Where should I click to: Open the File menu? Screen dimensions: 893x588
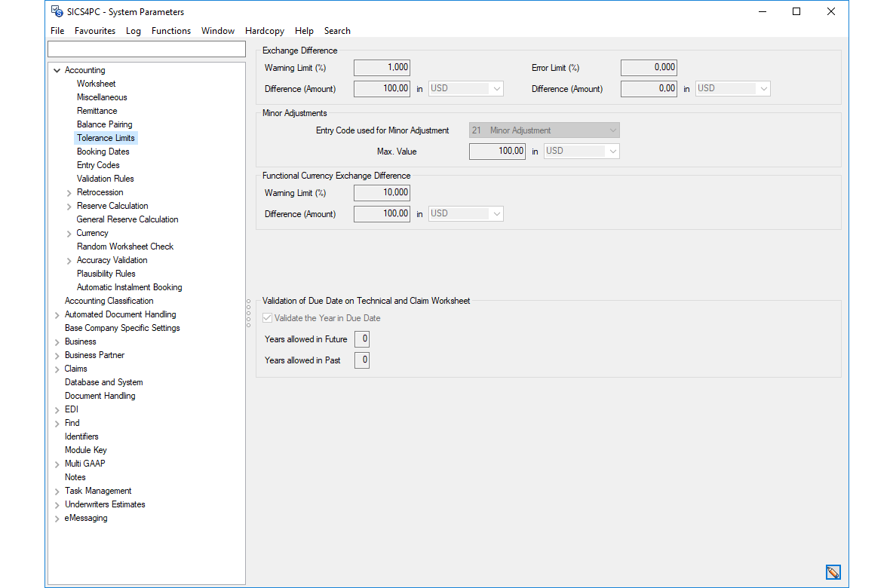[x=57, y=31]
